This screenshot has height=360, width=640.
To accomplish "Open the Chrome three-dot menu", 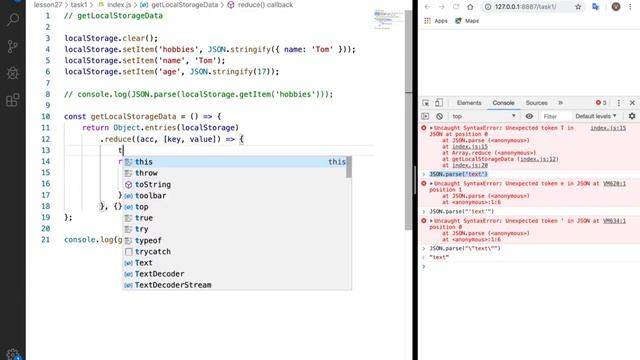I will tap(631, 7).
